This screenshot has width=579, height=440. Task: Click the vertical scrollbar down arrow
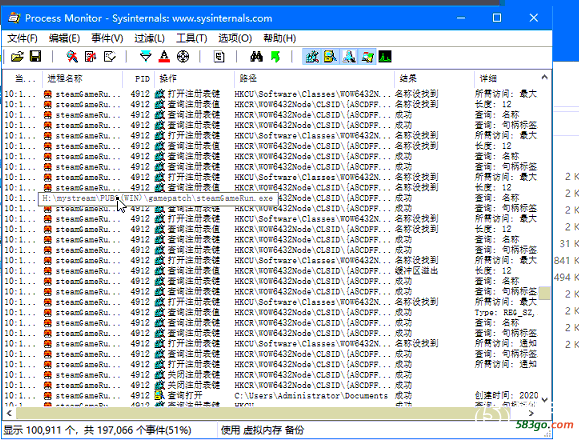[544, 400]
